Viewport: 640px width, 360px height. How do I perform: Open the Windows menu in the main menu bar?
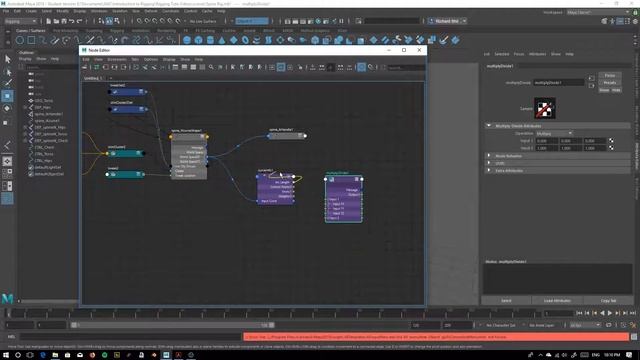point(99,11)
